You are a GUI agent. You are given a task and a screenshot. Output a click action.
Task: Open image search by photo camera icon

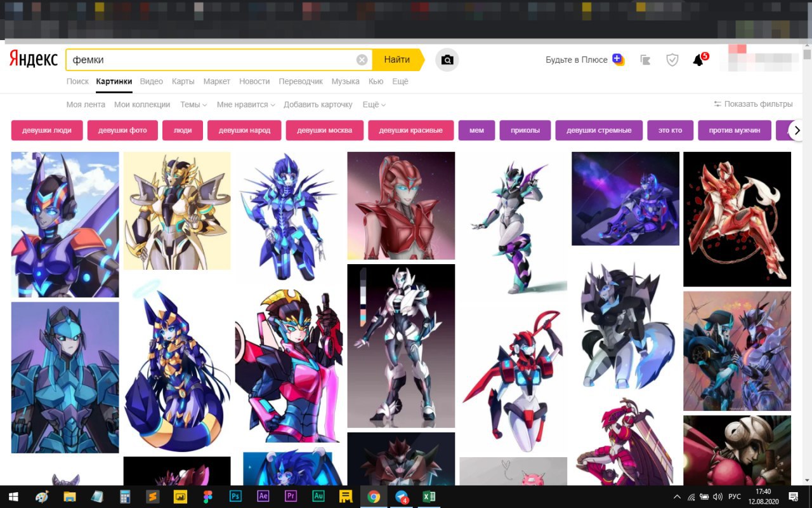(x=447, y=60)
